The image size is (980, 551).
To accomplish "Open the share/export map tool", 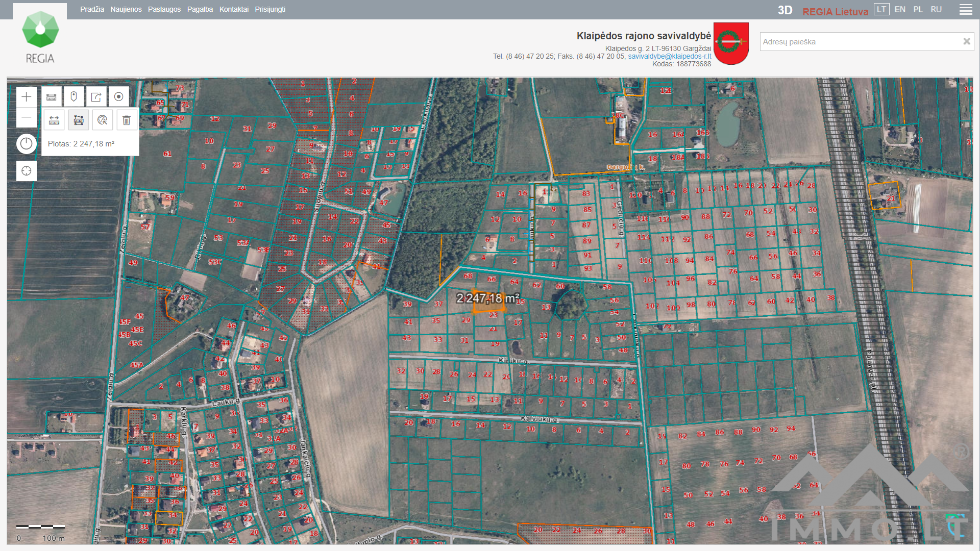I will (x=96, y=97).
